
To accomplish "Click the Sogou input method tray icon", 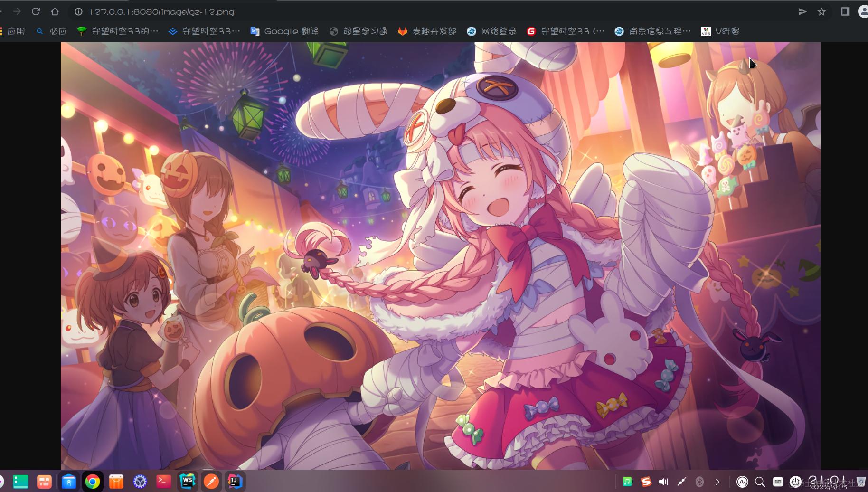I will point(646,481).
